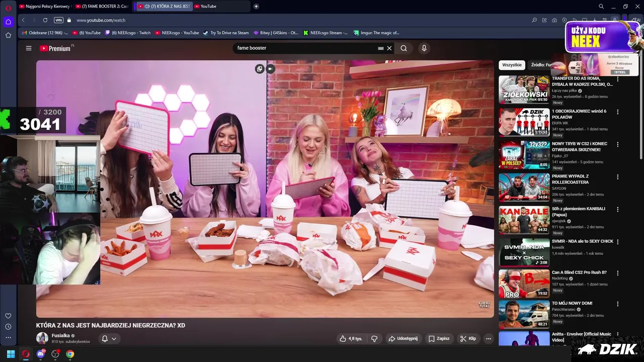Click the 'Klip' scissors button
Image resolution: width=644 pixels, height=362 pixels.
click(468, 338)
